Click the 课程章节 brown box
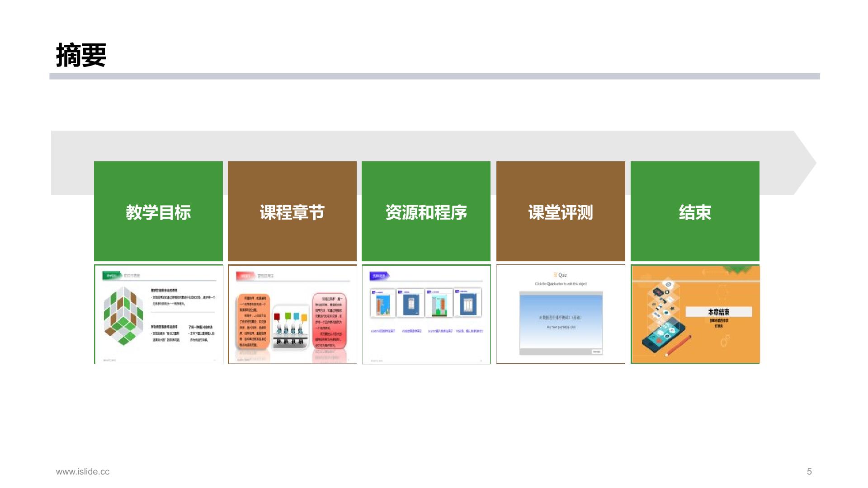Viewport: 868px width, 488px height. [x=292, y=211]
